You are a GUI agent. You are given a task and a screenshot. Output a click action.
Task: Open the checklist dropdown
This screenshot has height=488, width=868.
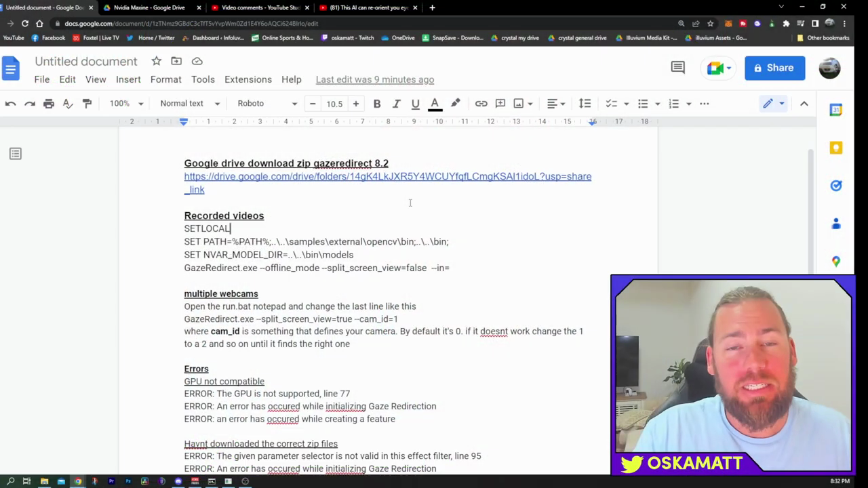pyautogui.click(x=616, y=104)
